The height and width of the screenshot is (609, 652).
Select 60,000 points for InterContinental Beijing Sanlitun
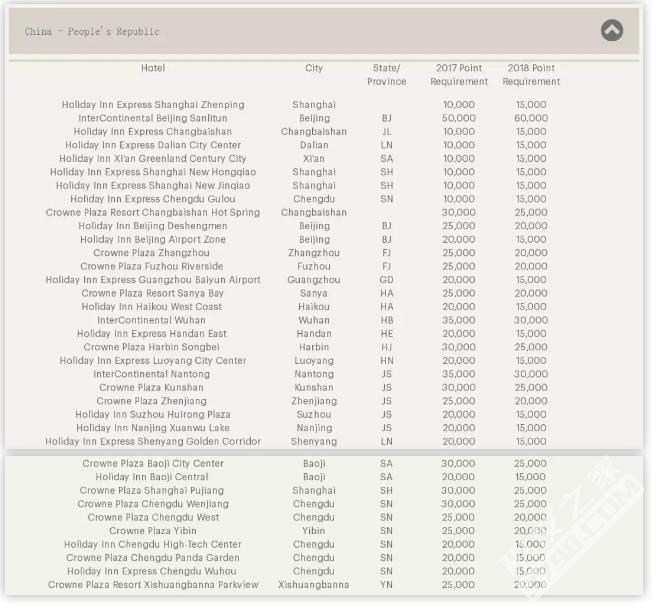(x=531, y=118)
